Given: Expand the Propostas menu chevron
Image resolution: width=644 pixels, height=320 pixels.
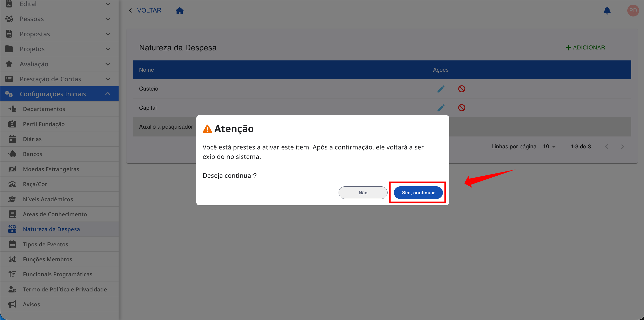Looking at the screenshot, I should tap(108, 34).
